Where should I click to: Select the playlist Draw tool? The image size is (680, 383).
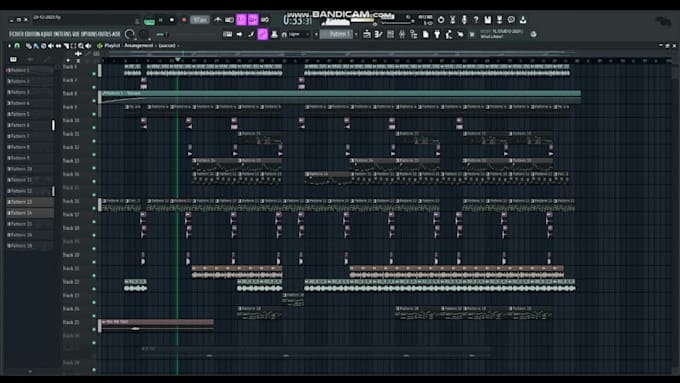point(29,46)
